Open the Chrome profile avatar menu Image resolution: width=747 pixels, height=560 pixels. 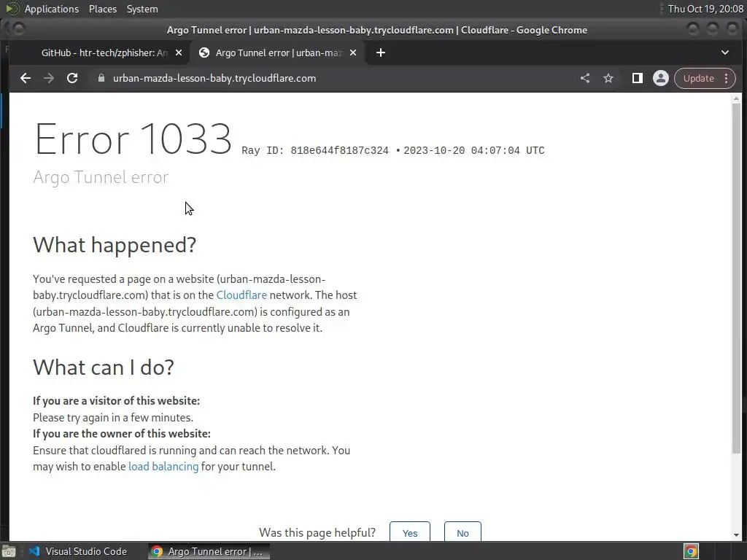[x=661, y=78]
